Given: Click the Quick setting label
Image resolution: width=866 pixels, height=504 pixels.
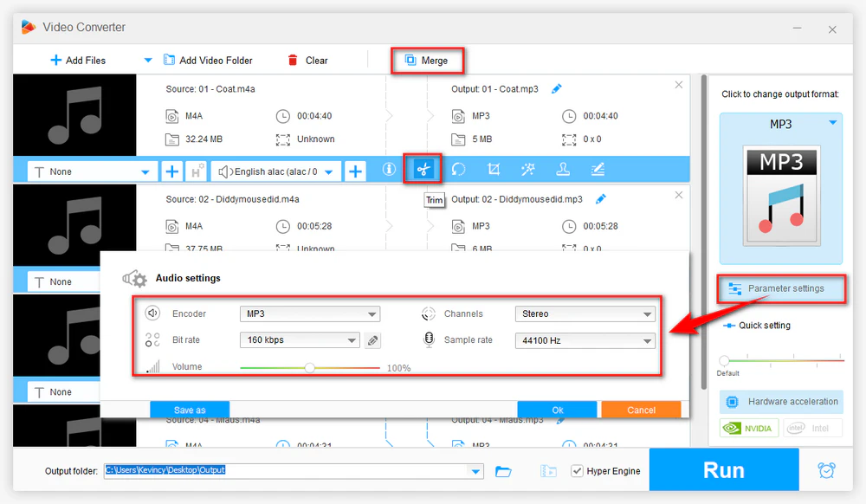Looking at the screenshot, I should point(765,326).
